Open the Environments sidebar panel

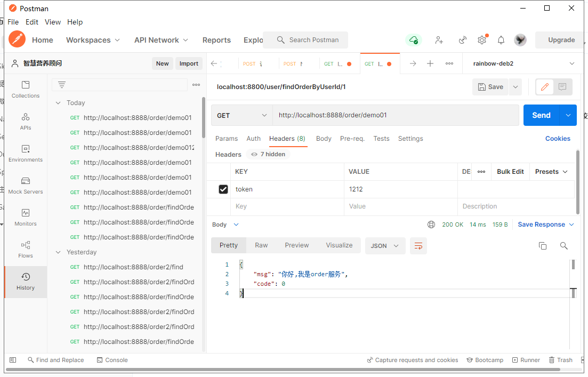click(26, 154)
